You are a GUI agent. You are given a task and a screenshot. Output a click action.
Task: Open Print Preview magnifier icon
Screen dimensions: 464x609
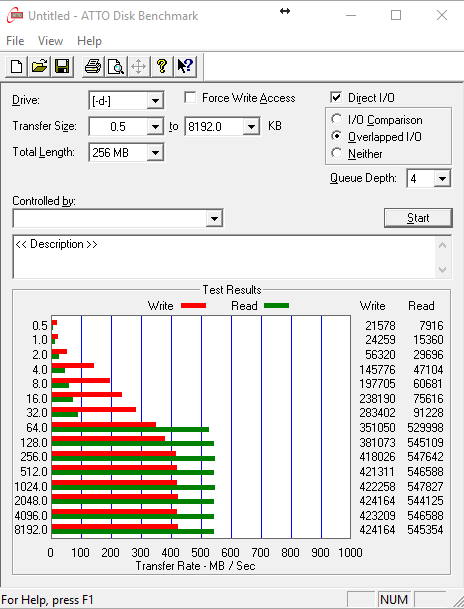(116, 66)
